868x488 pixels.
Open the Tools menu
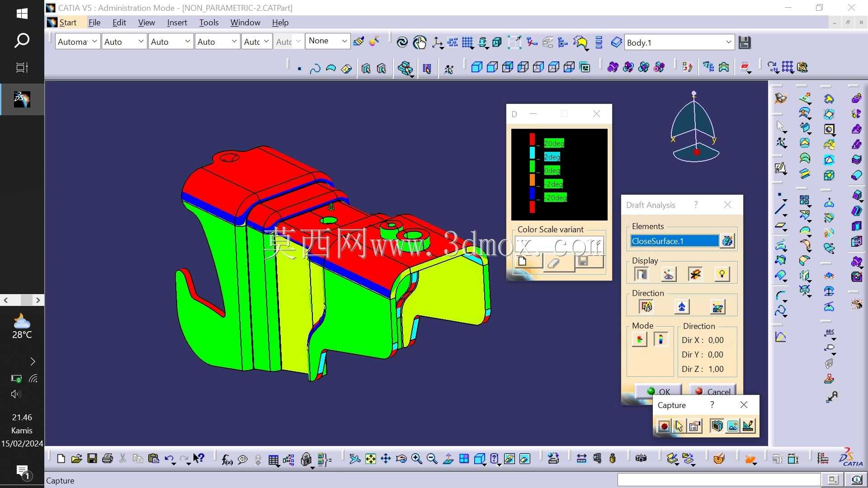click(x=209, y=23)
